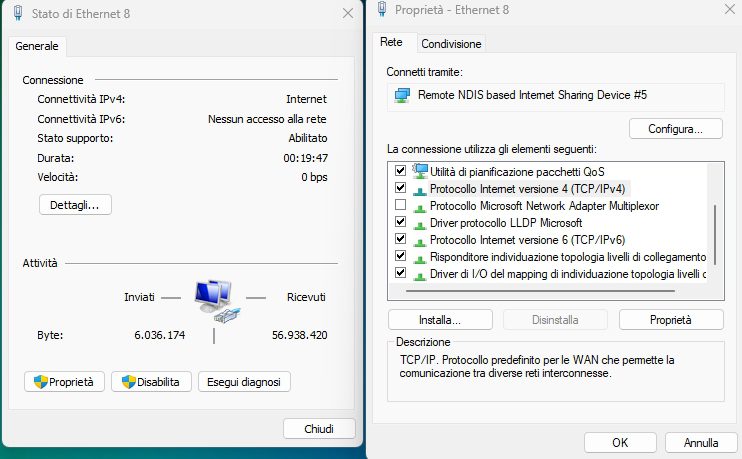Viewport: 742px width, 459px height.
Task: Select Protocollo Microsoft Network Adapter Multiplexor row
Action: click(x=544, y=206)
